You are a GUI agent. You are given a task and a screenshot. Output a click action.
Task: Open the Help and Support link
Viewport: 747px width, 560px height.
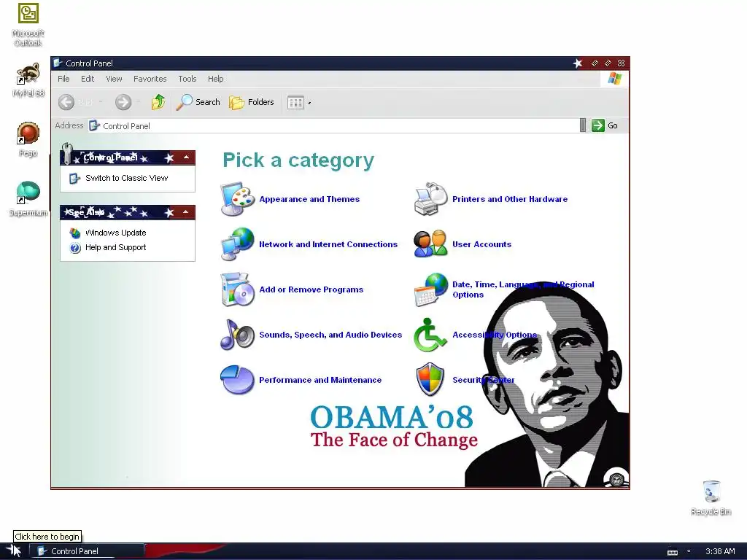(x=116, y=248)
